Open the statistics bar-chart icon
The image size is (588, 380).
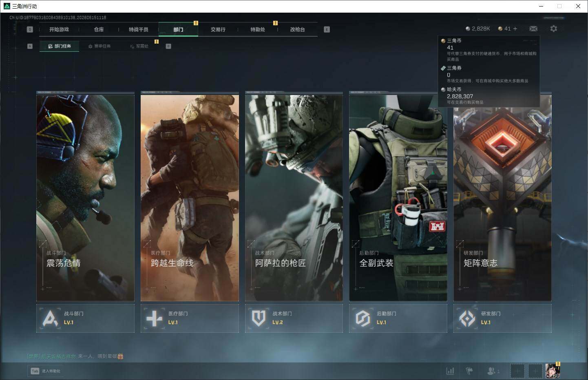450,371
